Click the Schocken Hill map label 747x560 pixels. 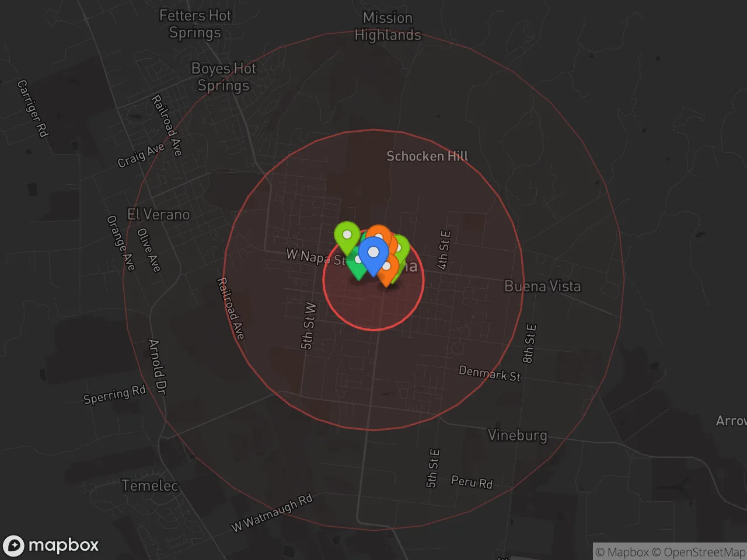pos(427,156)
